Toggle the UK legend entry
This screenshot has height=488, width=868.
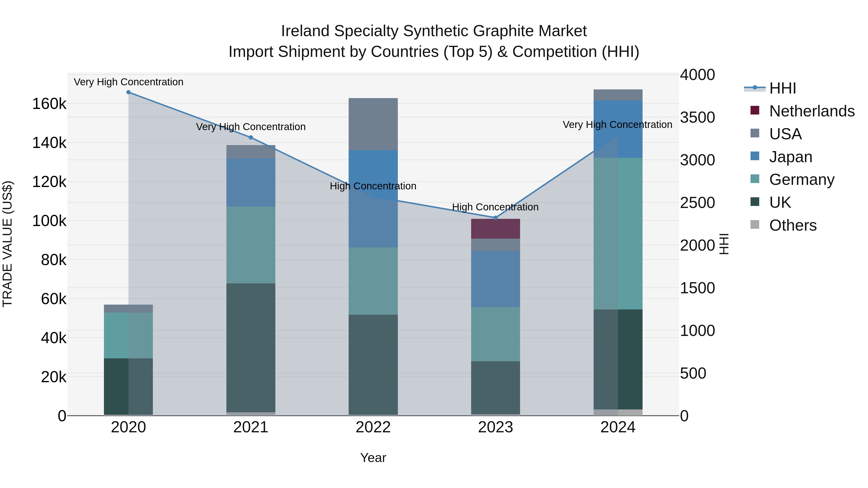[770, 202]
